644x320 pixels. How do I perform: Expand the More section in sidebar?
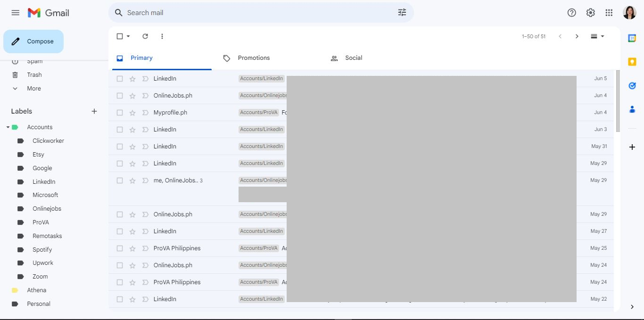coord(34,89)
